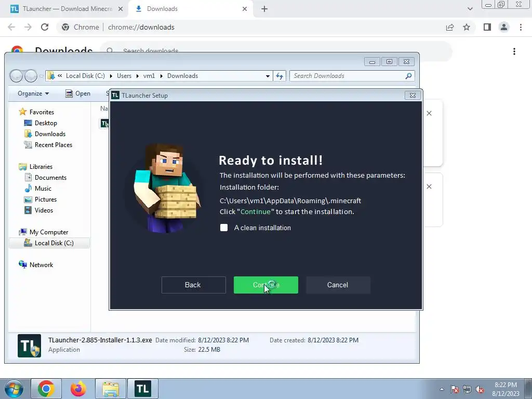Click the Chrome share page icon
This screenshot has height=399, width=532.
(450, 27)
